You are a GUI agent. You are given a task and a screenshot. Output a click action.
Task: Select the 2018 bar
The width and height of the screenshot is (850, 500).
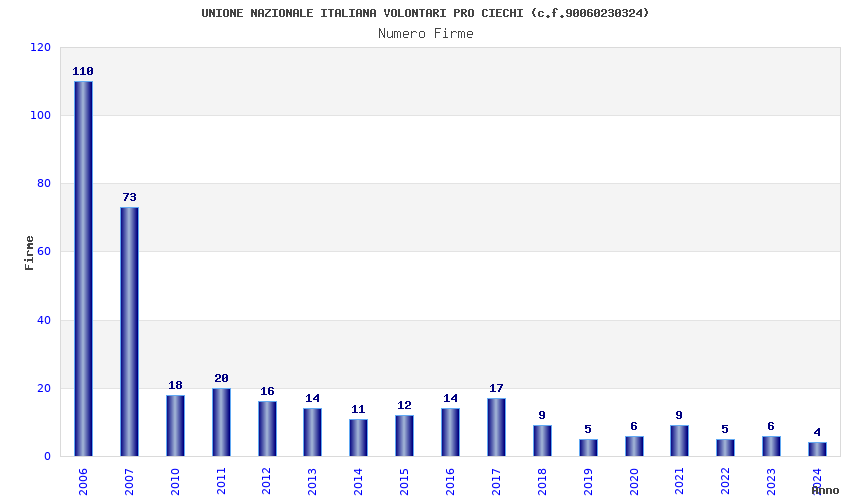pyautogui.click(x=542, y=441)
